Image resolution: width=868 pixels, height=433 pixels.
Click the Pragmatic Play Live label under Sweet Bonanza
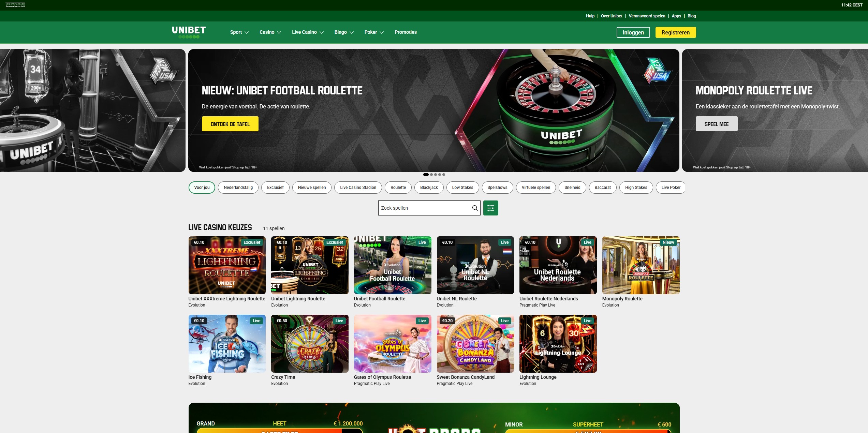pyautogui.click(x=455, y=384)
